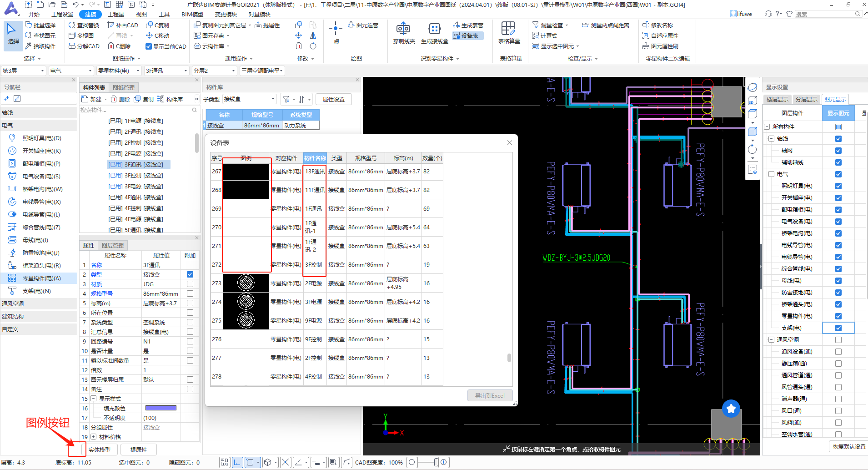Increase CAD brightness with plus button
Image resolution: width=868 pixels, height=470 pixels.
[x=444, y=462]
